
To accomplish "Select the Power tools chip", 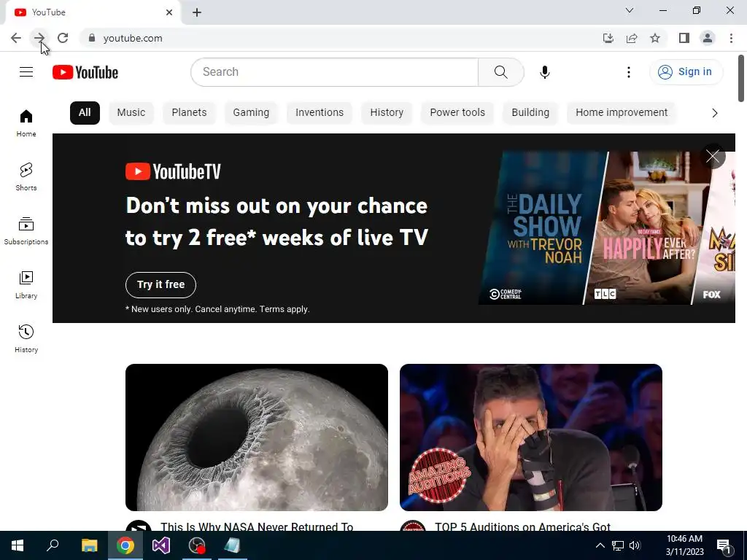I will (457, 113).
